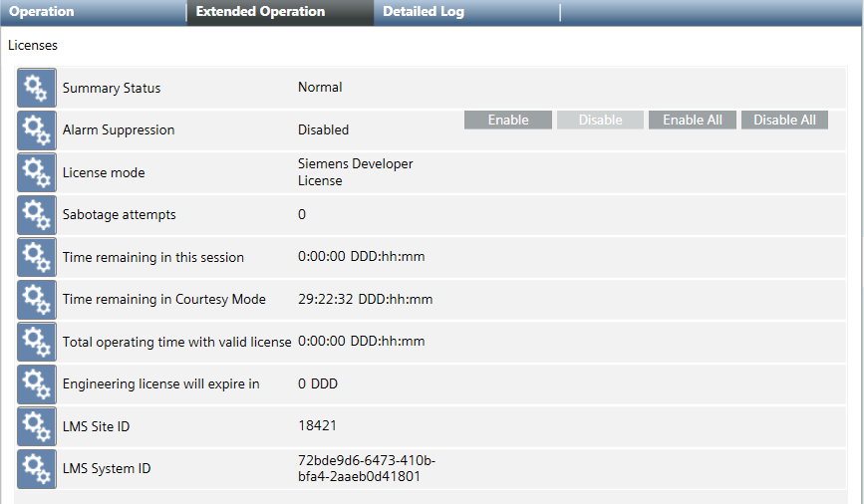Image resolution: width=864 pixels, height=504 pixels.
Task: Click gear icon for Total operating time row
Action: click(37, 342)
